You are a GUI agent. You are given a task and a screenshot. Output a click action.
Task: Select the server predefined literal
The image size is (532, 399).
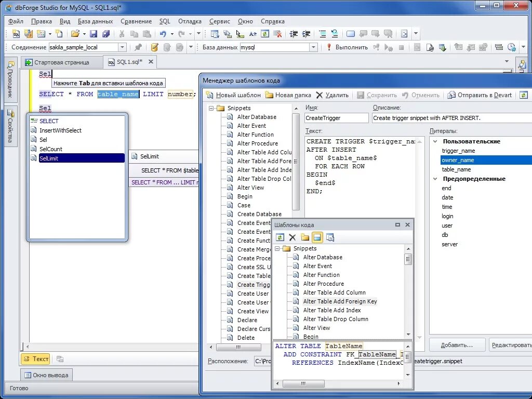pyautogui.click(x=449, y=244)
